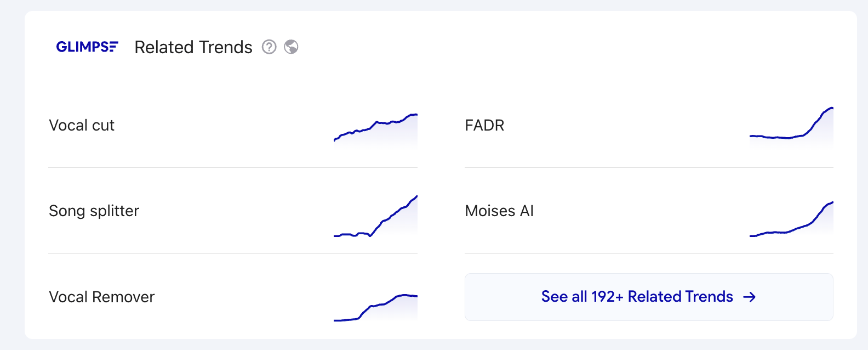
Task: Click the arrow icon in See all button
Action: [x=749, y=297]
